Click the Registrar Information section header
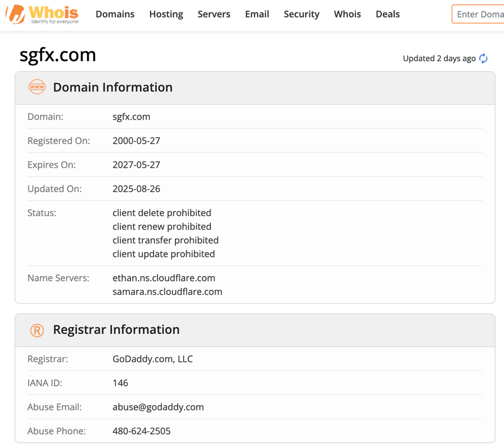This screenshot has width=504, height=448. tap(255, 330)
